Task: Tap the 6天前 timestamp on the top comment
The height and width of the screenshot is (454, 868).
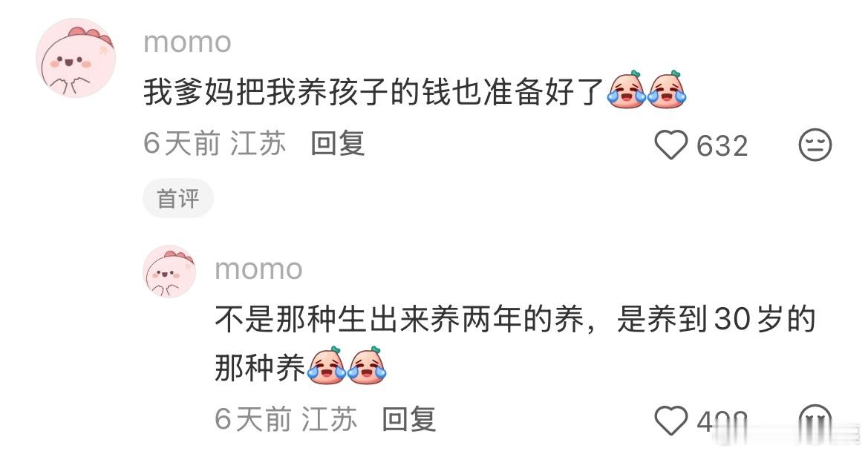Action: (x=182, y=144)
